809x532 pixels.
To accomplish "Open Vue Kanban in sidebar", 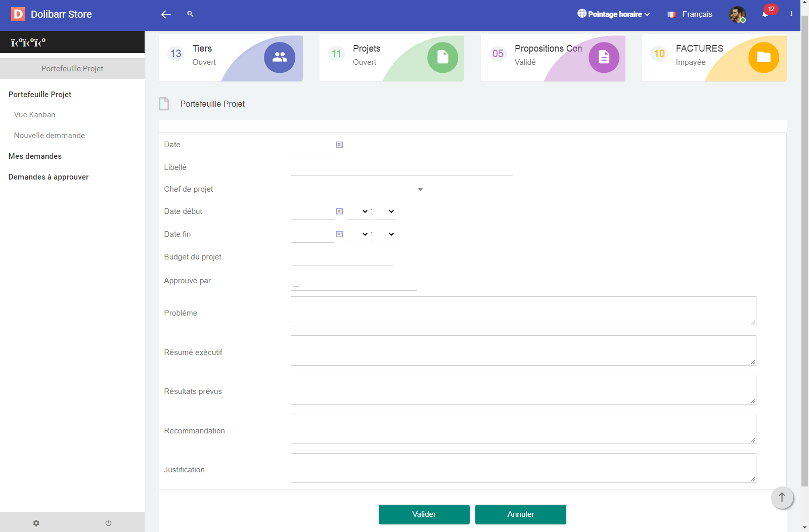I will coord(34,115).
